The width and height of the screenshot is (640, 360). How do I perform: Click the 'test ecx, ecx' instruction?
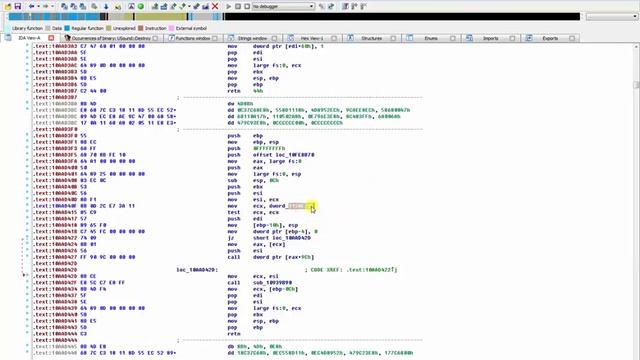pyautogui.click(x=253, y=212)
